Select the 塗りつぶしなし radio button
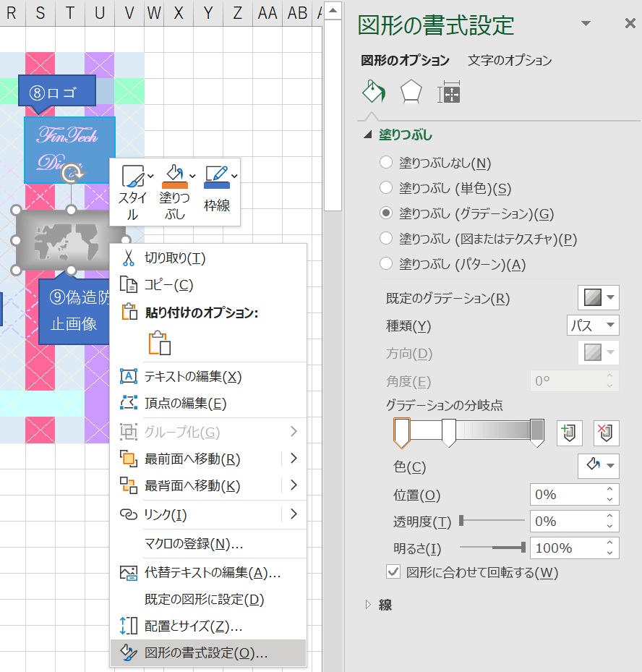The height and width of the screenshot is (672, 642). [386, 162]
